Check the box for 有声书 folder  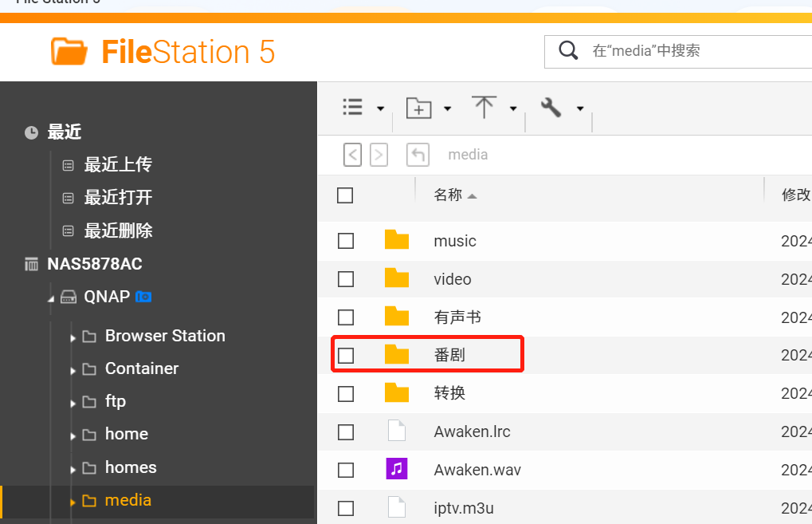(346, 317)
